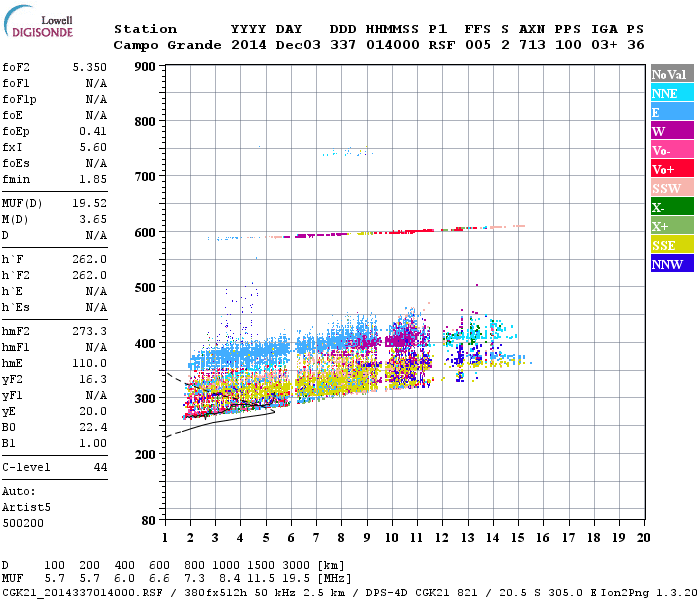Click the foF1 N/A value
The height and width of the screenshot is (600, 700).
click(96, 83)
